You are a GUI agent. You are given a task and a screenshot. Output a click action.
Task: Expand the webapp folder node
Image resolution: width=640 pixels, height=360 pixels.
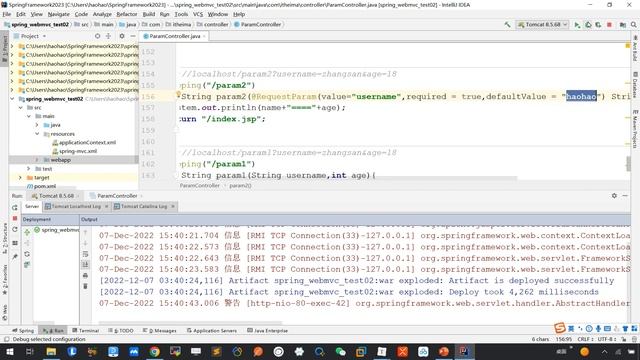tap(37, 160)
